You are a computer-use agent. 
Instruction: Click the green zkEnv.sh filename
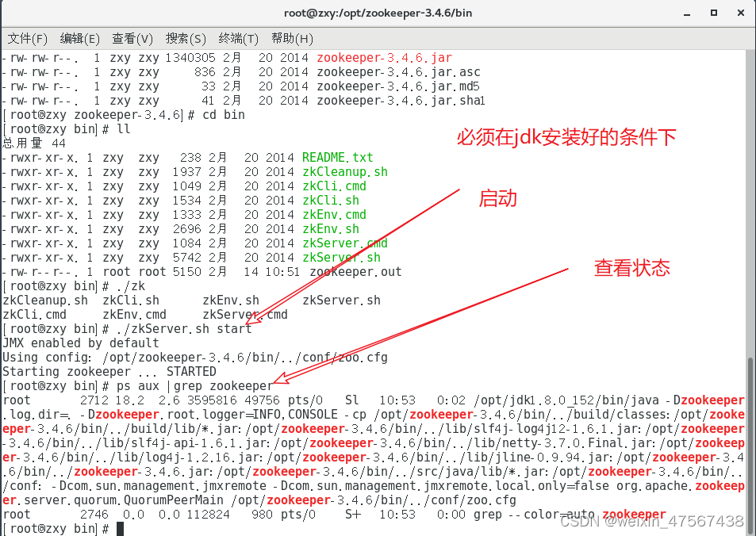(331, 229)
